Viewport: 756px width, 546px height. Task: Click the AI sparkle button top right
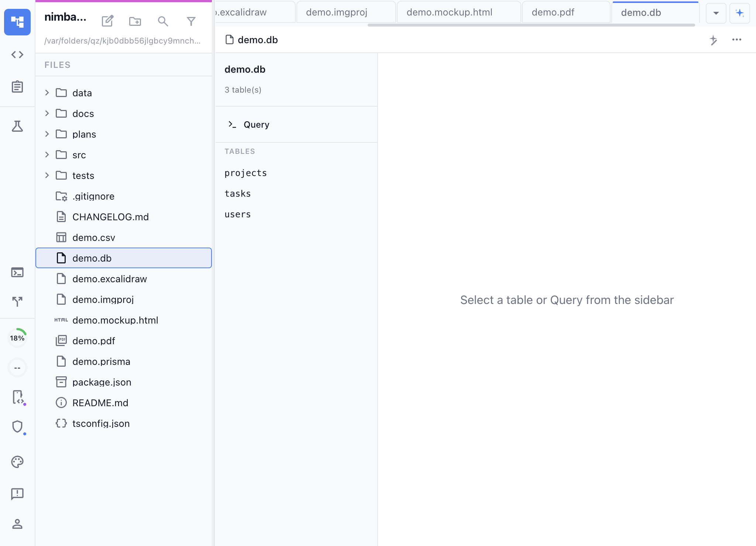[x=740, y=13]
